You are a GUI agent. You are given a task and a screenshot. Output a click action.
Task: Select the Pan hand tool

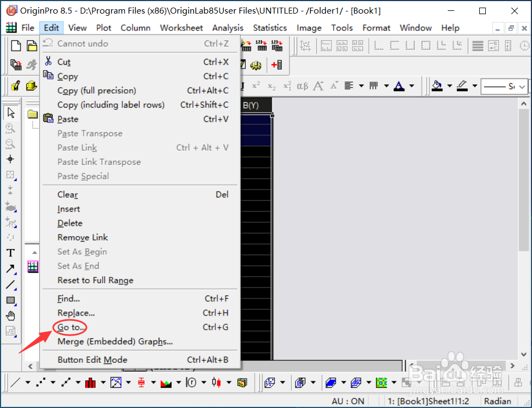tap(10, 316)
